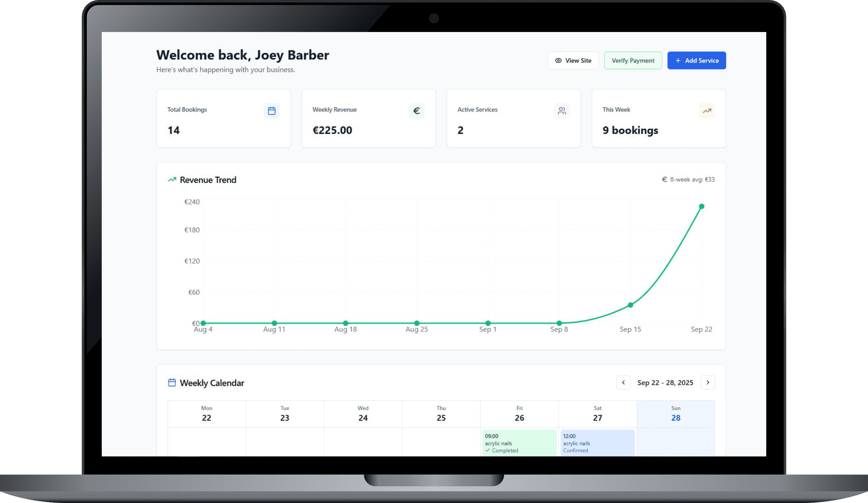
Task: Click the eye icon on View Site
Action: click(558, 60)
